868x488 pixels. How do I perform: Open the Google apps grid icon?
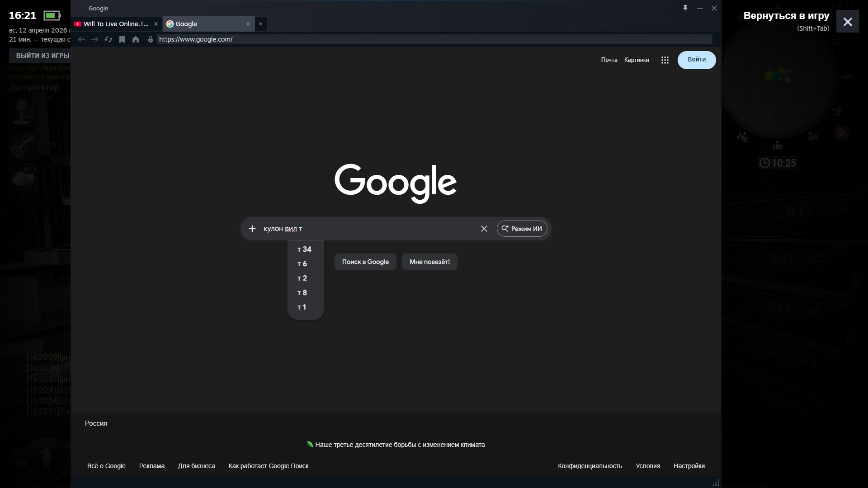pyautogui.click(x=665, y=60)
